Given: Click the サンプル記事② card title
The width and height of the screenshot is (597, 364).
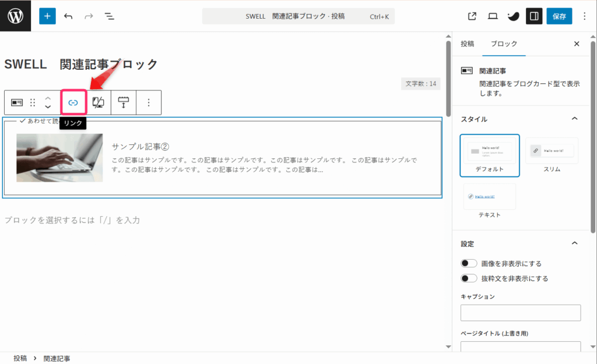Looking at the screenshot, I should tap(140, 146).
